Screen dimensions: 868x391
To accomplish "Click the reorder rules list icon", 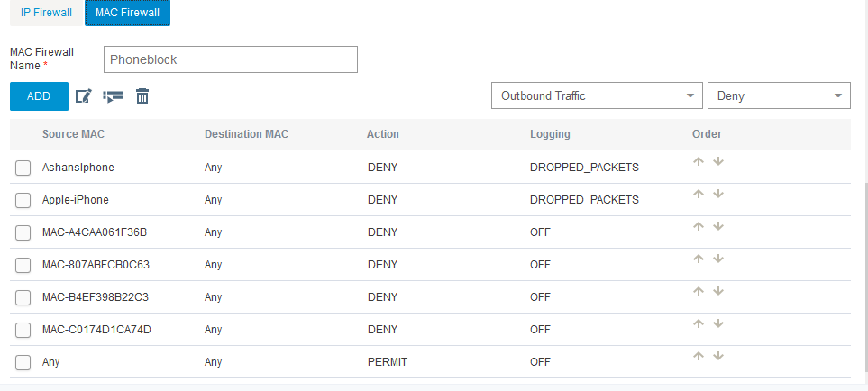I will point(113,96).
